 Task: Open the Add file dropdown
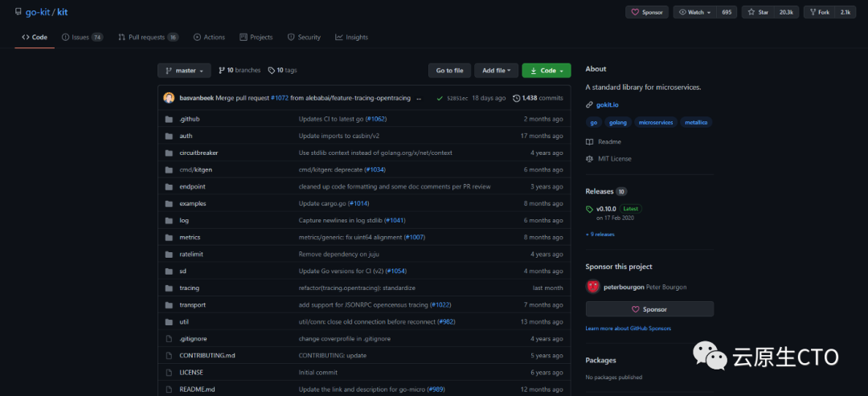pyautogui.click(x=497, y=71)
